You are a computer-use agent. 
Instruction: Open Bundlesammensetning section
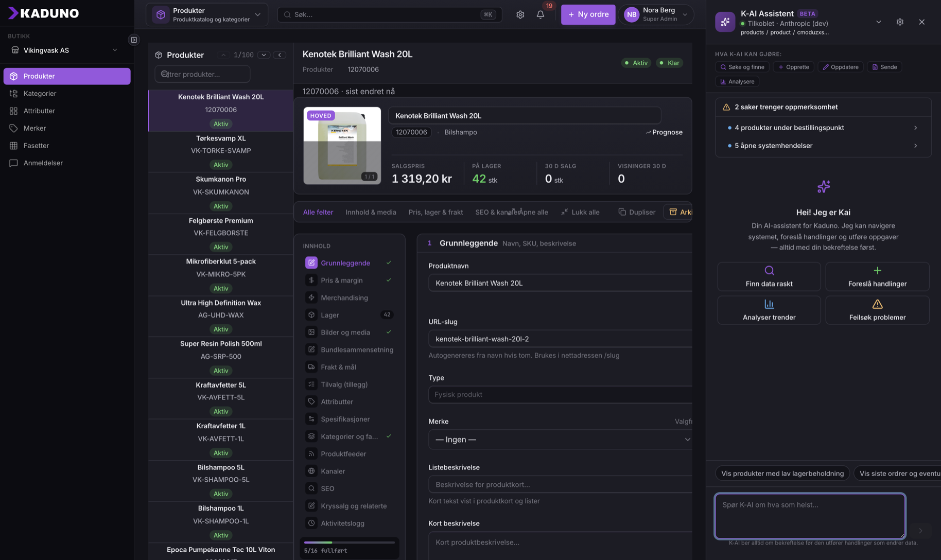(x=349, y=350)
